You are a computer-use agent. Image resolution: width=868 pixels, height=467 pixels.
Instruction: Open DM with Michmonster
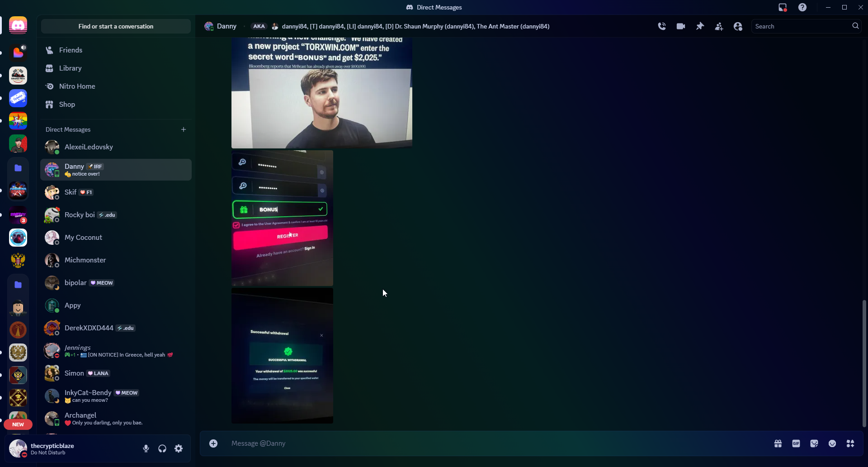pyautogui.click(x=116, y=260)
